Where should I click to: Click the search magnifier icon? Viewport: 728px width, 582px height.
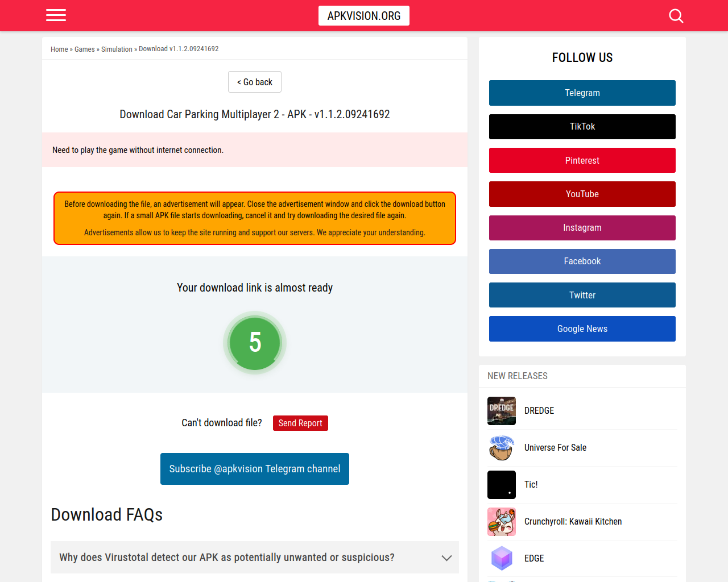click(x=676, y=16)
